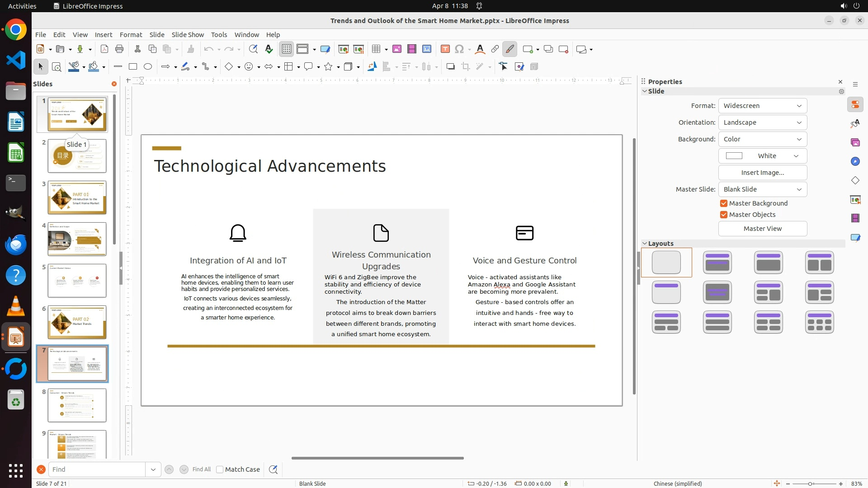
Task: Select the Rectangle drawing tool
Action: tap(133, 67)
